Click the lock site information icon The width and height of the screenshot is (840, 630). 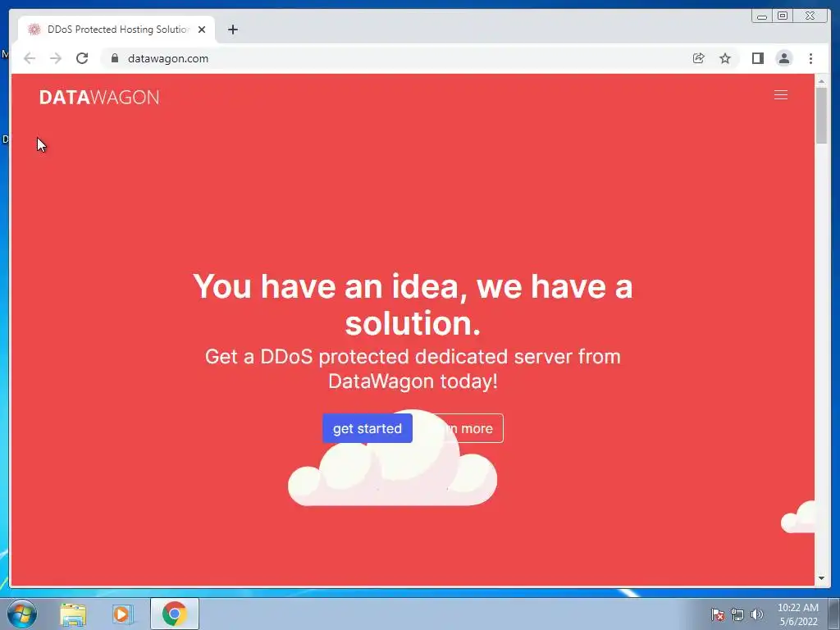[114, 58]
